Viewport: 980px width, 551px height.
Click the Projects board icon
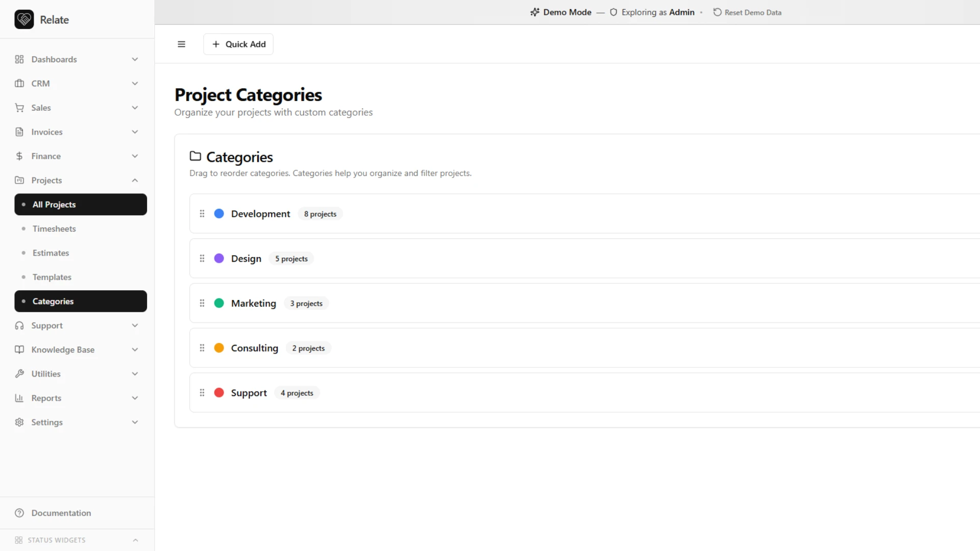click(19, 180)
